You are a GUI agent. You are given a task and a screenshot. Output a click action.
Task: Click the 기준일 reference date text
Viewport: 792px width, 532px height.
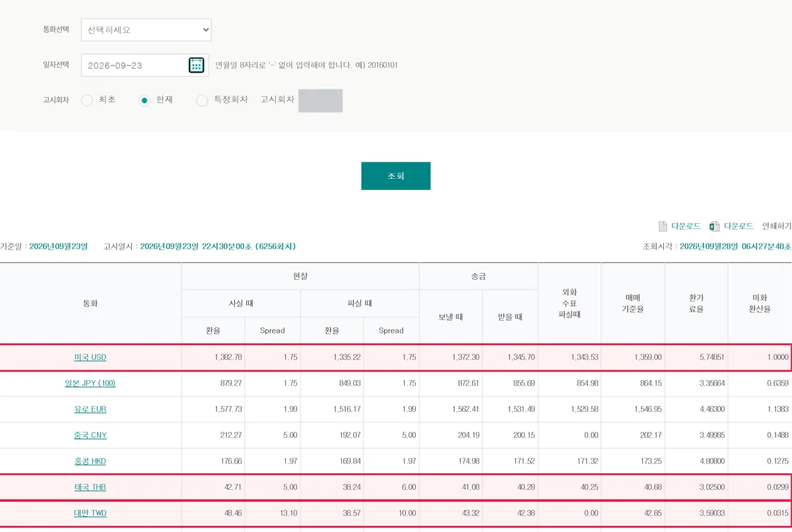coord(44,246)
